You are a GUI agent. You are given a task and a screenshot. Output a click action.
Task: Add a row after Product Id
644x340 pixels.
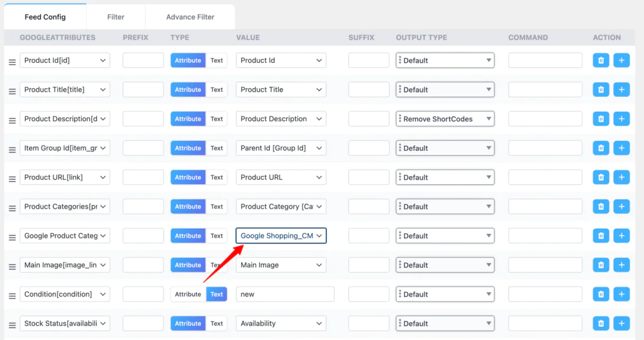(621, 60)
